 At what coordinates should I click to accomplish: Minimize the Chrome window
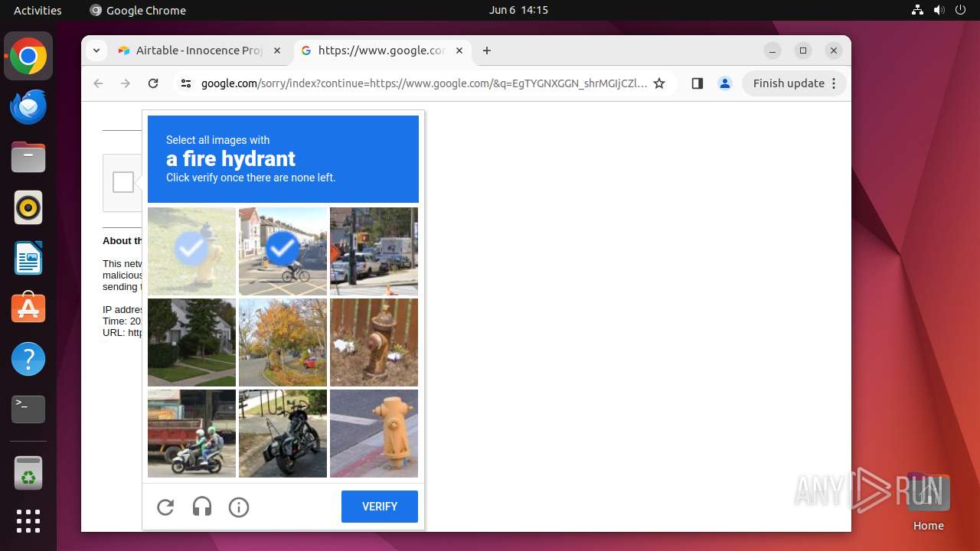(773, 51)
